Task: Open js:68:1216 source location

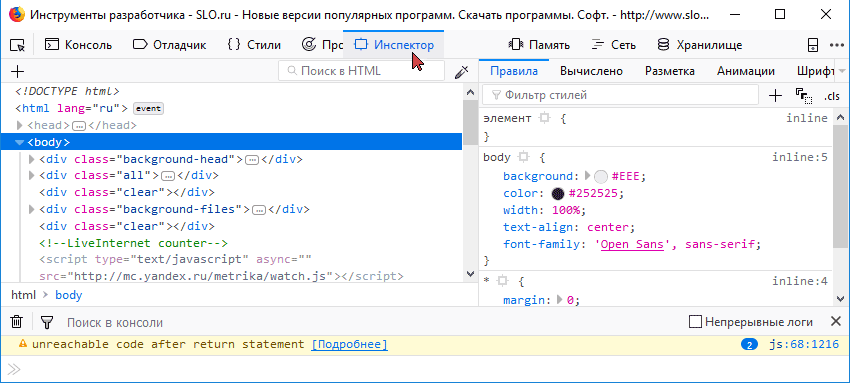Action: pyautogui.click(x=804, y=344)
